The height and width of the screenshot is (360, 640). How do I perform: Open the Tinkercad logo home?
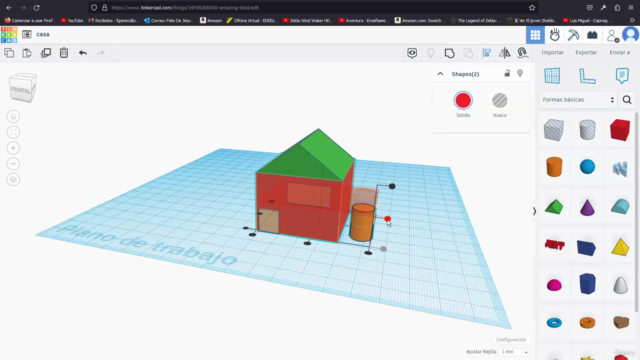coord(9,35)
